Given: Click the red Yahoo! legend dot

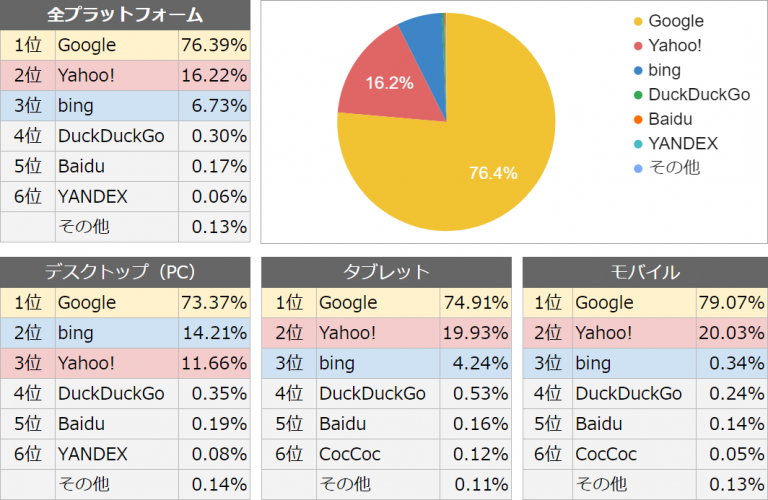Looking at the screenshot, I should click(637, 46).
